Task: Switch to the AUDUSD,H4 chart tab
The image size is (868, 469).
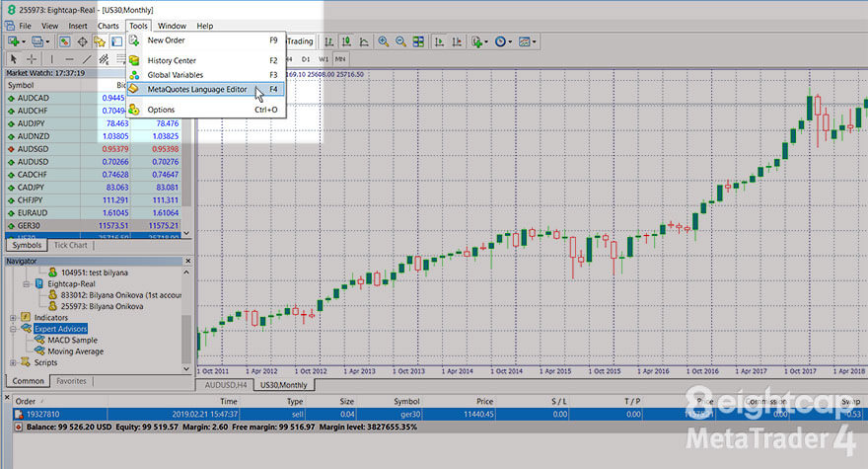Action: pyautogui.click(x=225, y=385)
